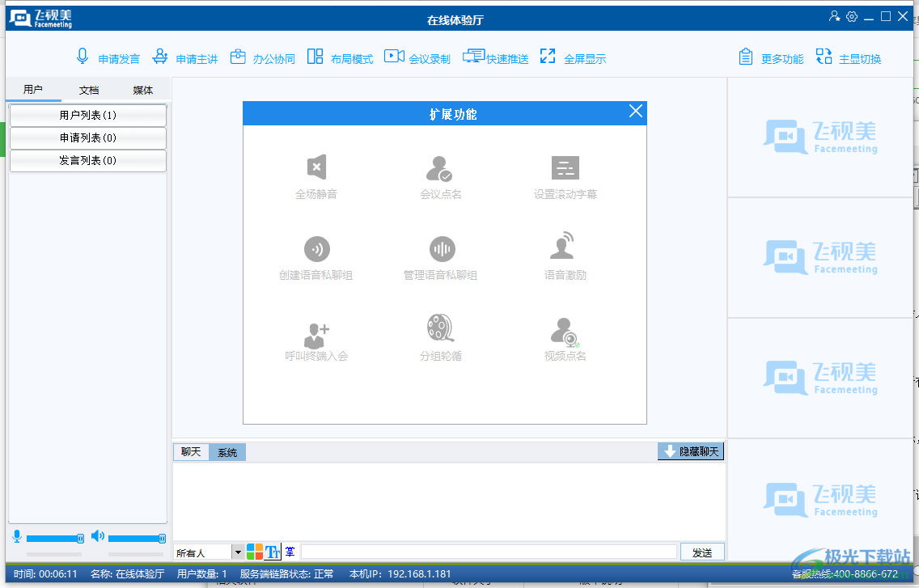The width and height of the screenshot is (919, 588).
Task: Open 办公协同 from toolbar
Action: click(238, 57)
